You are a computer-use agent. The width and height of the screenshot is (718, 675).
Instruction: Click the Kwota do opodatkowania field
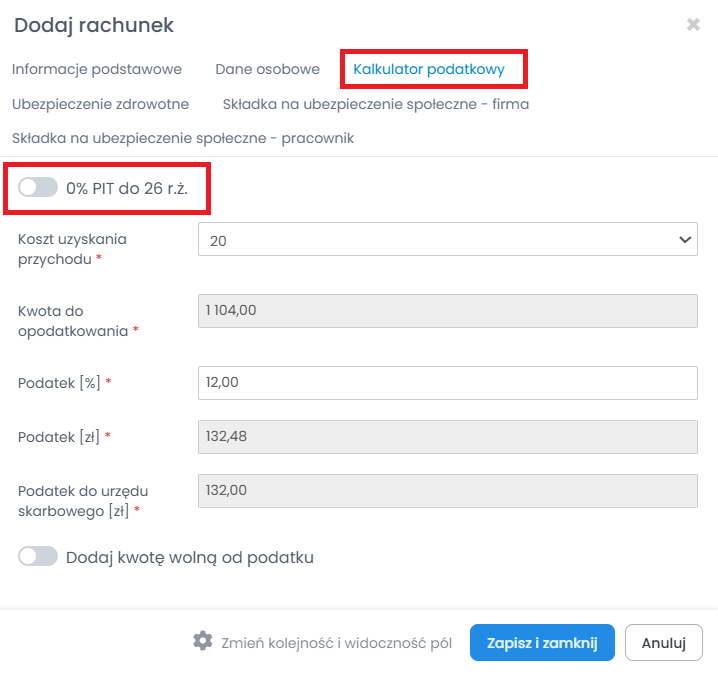(447, 311)
